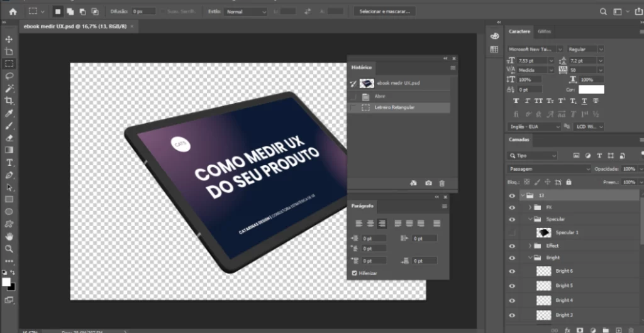Select the Horizontal Type tool
The image size is (644, 333).
coord(9,162)
